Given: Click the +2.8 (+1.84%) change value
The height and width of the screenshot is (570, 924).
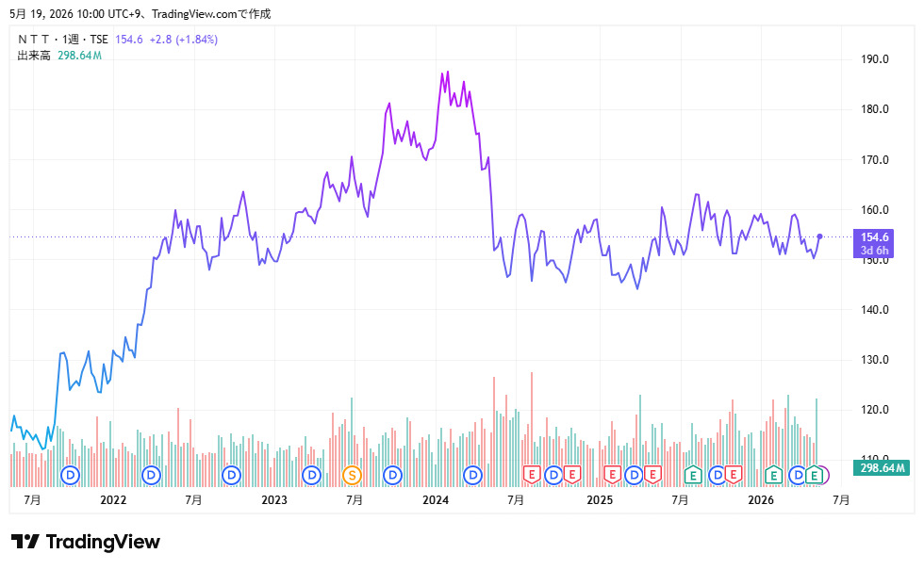Looking at the screenshot, I should coord(183,40).
